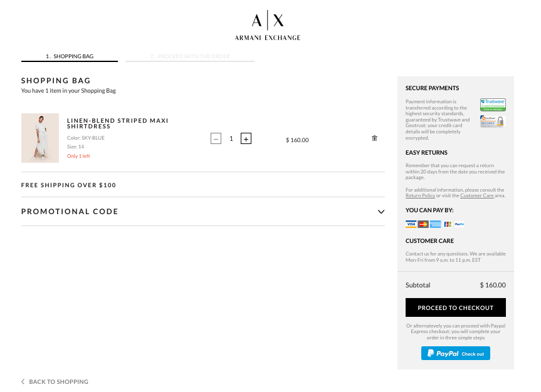Click the small PayPal payment icon
541x392 pixels.
tap(460, 224)
